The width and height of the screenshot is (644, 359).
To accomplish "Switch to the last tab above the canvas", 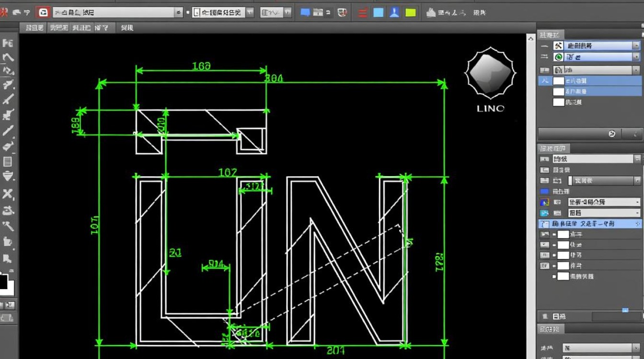I will [x=127, y=28].
